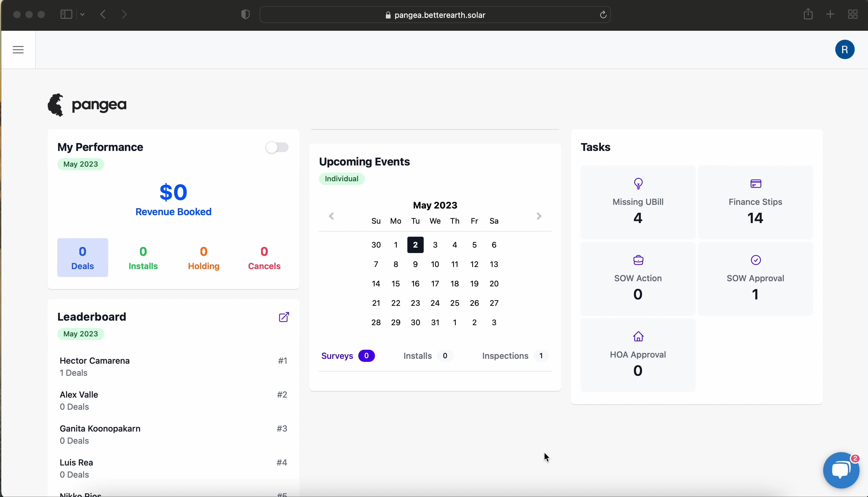This screenshot has width=868, height=497.
Task: Click the SOW Approval checkmark icon
Action: point(755,260)
